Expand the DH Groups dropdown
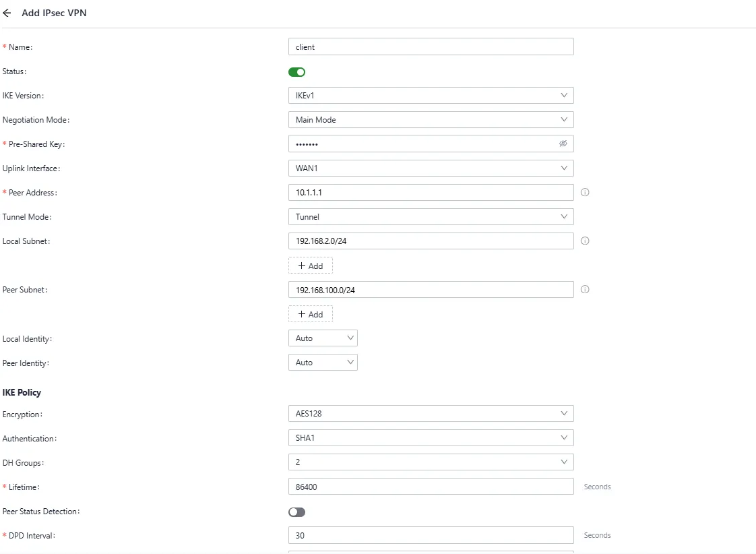756x554 pixels. click(x=431, y=462)
